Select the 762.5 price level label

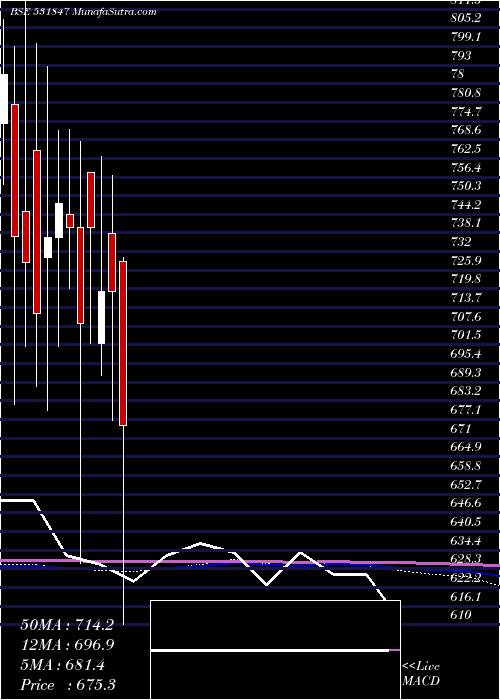tap(466, 149)
